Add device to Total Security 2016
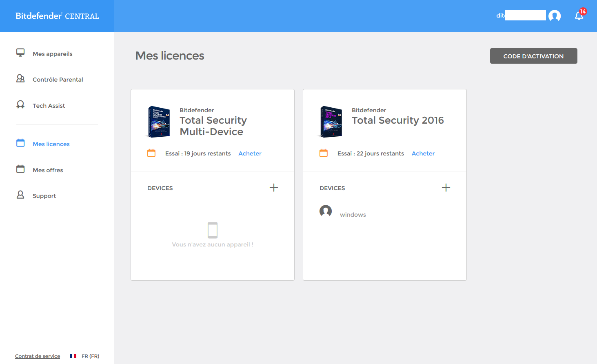Viewport: 597px width, 364px height. point(446,188)
